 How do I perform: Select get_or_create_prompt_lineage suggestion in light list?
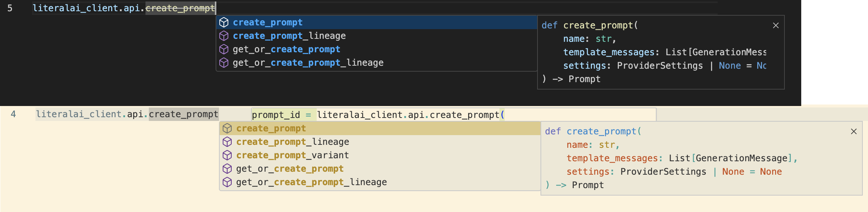tap(311, 182)
